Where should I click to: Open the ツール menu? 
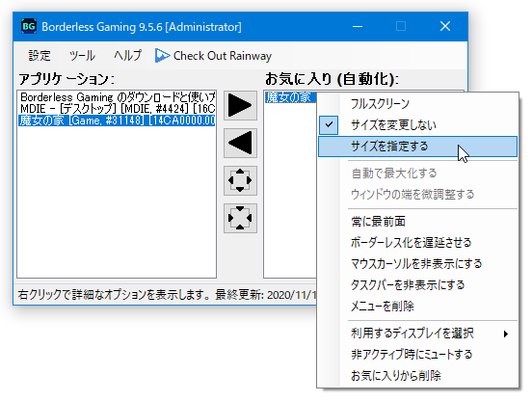pos(82,56)
